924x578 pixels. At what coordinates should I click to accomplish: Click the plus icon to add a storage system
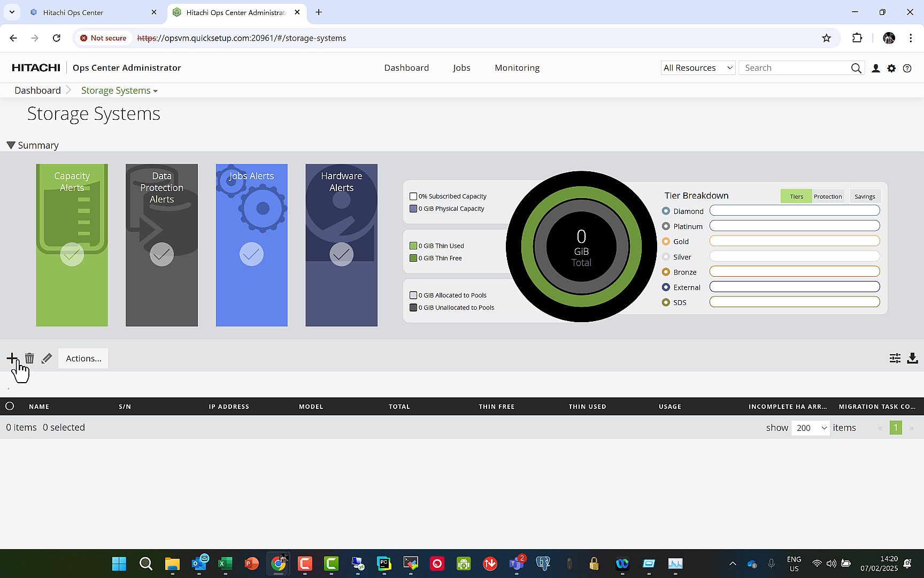pos(12,358)
